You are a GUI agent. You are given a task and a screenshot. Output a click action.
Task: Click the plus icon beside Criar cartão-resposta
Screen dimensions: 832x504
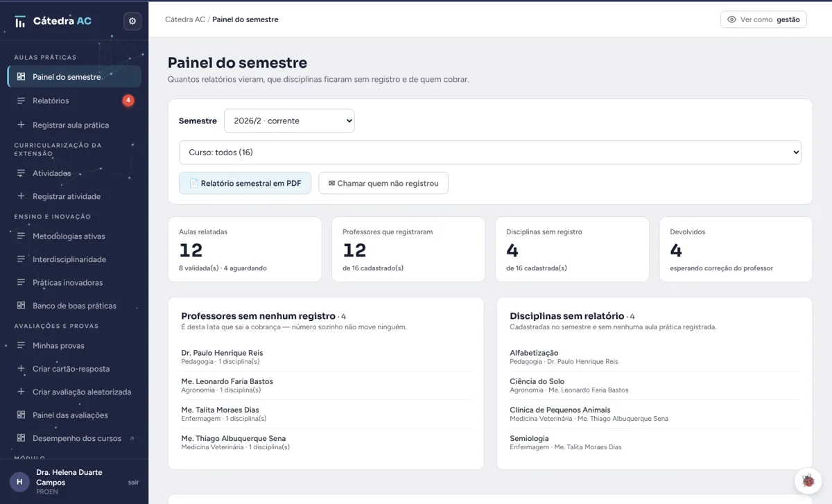click(21, 369)
